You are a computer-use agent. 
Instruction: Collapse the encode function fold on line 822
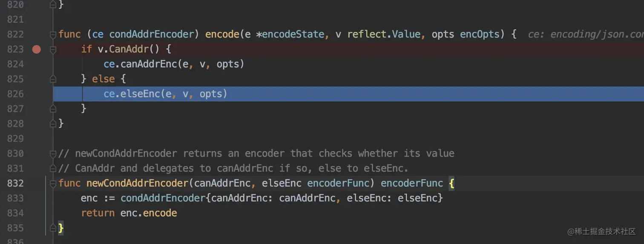coord(53,35)
